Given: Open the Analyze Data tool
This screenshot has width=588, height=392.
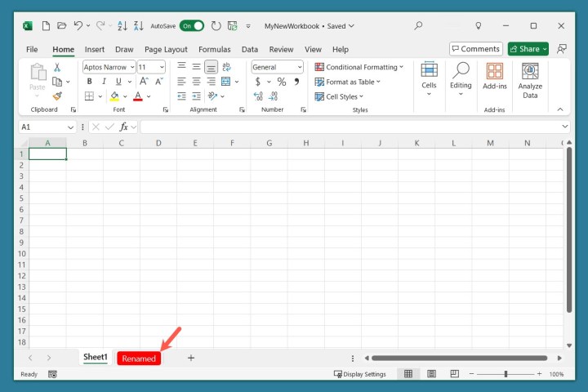Looking at the screenshot, I should coord(530,81).
